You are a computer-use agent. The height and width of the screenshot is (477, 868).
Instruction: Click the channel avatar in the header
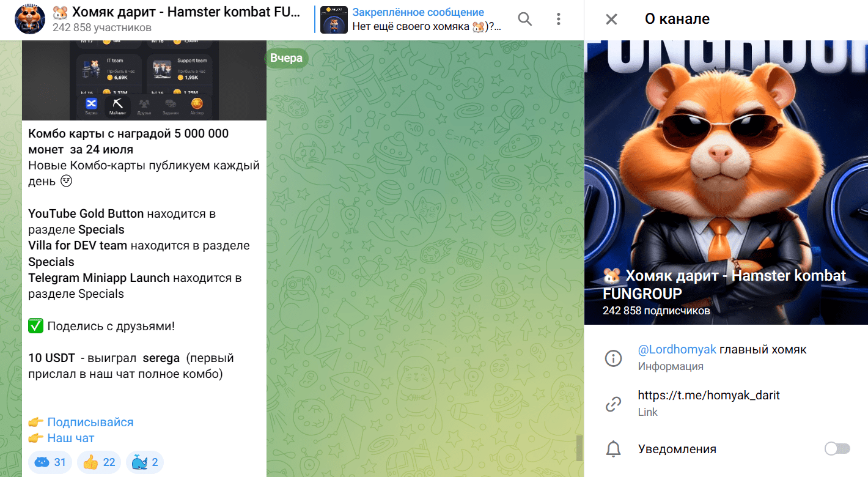click(30, 19)
